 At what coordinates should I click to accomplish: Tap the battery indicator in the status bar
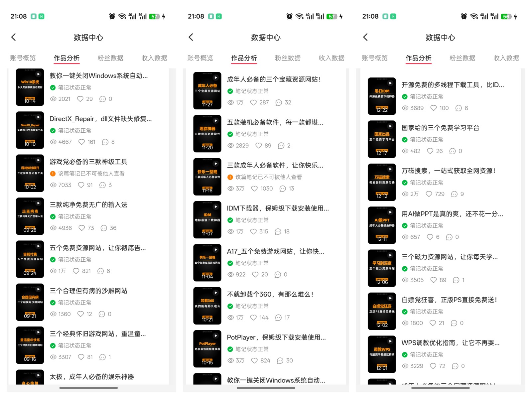pos(154,16)
